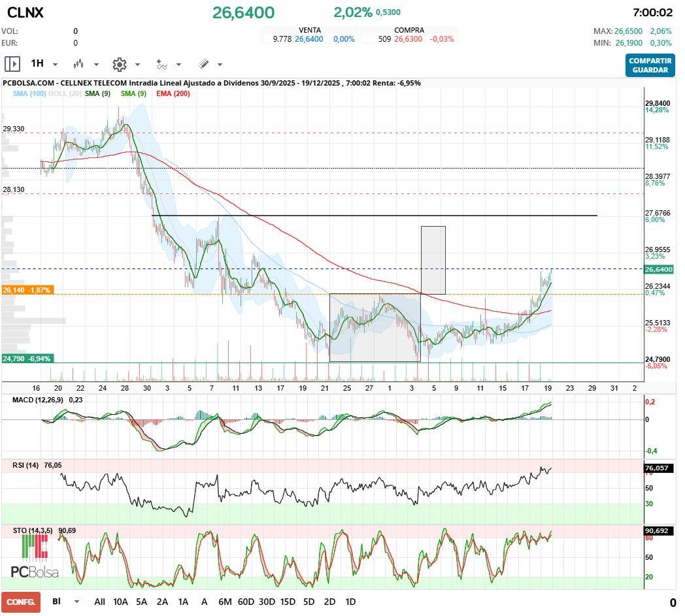The width and height of the screenshot is (685, 616).
Task: Click the COMPARTIR GUARDAR button
Action: [x=650, y=65]
